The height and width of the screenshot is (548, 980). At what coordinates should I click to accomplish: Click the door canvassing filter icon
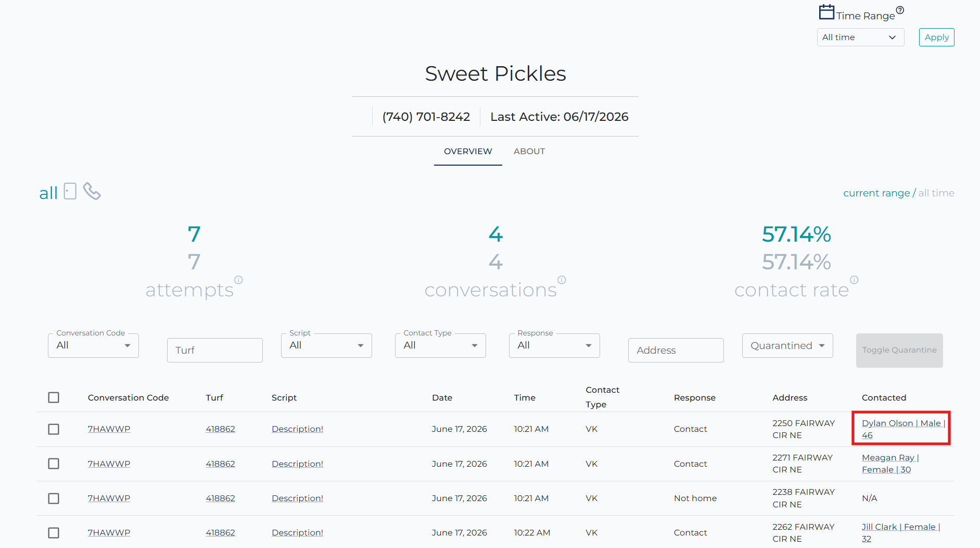click(x=70, y=191)
